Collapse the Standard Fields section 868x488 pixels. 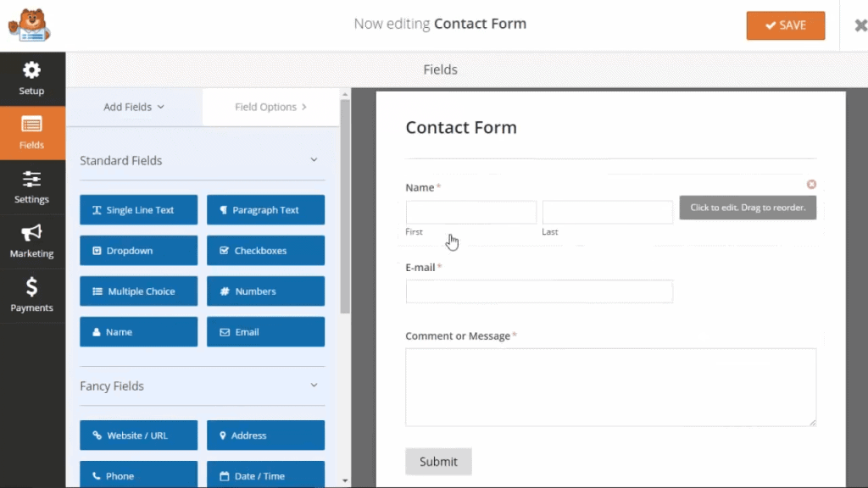click(314, 160)
